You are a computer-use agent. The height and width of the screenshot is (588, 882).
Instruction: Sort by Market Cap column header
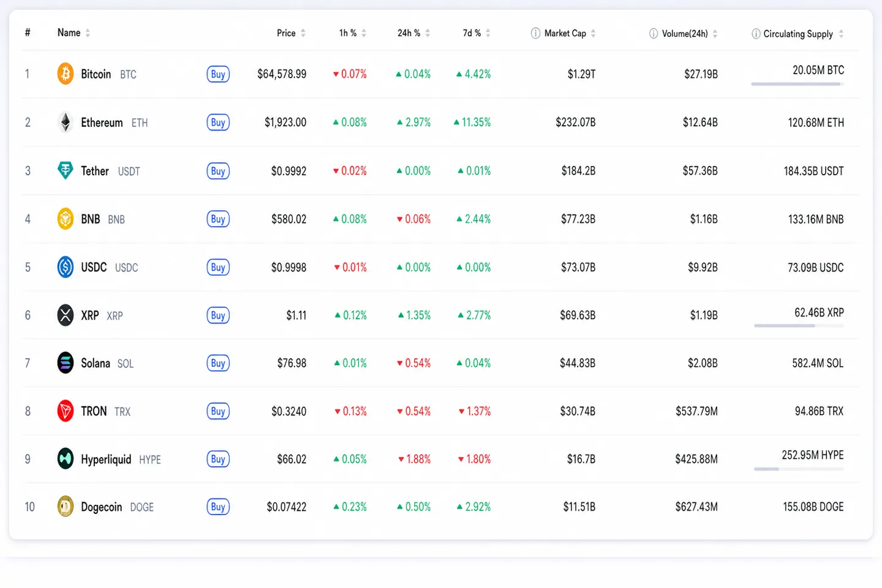pyautogui.click(x=570, y=33)
